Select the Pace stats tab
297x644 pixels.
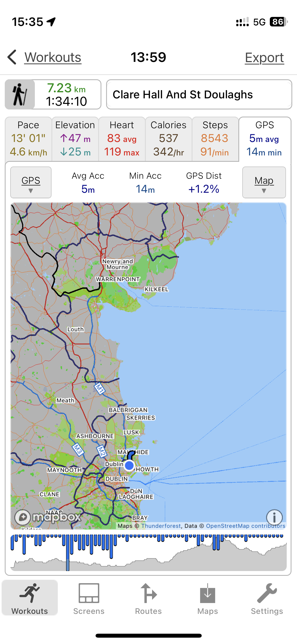[29, 139]
